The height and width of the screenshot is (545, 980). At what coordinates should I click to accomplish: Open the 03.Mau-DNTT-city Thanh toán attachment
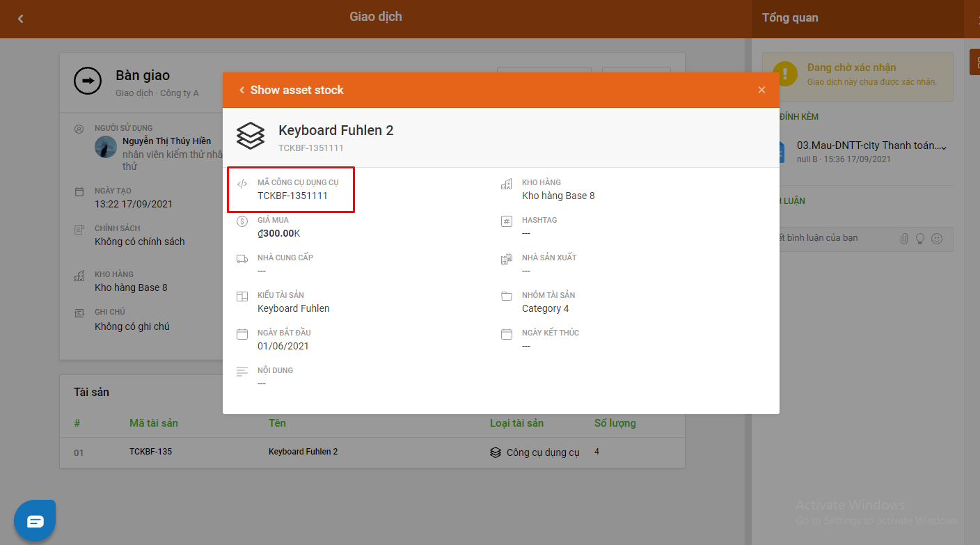point(869,145)
